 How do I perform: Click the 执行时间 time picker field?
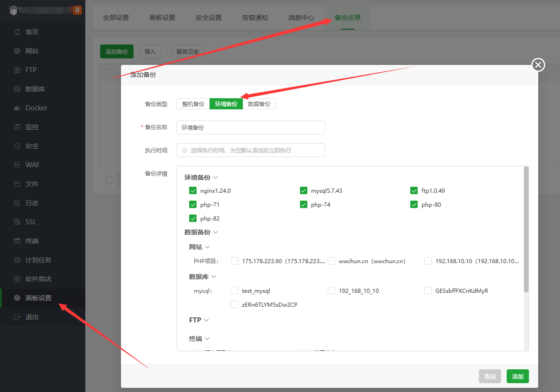(x=251, y=150)
